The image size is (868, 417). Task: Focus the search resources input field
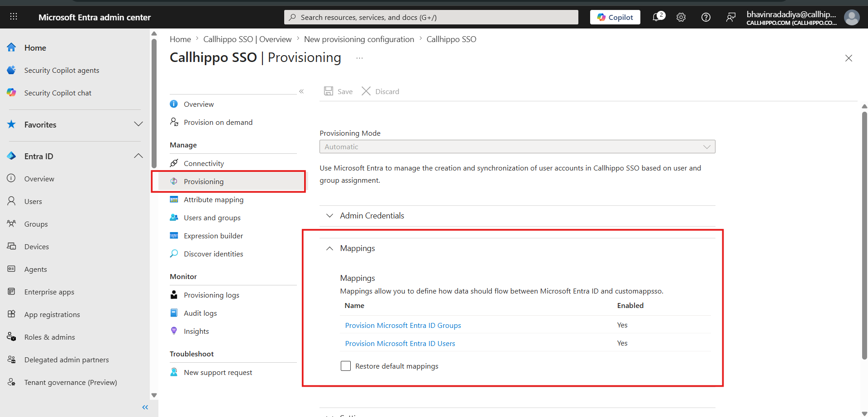coord(431,17)
